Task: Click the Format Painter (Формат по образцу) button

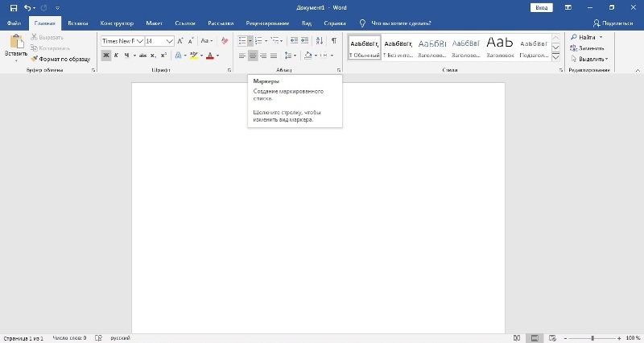Action: (60, 59)
